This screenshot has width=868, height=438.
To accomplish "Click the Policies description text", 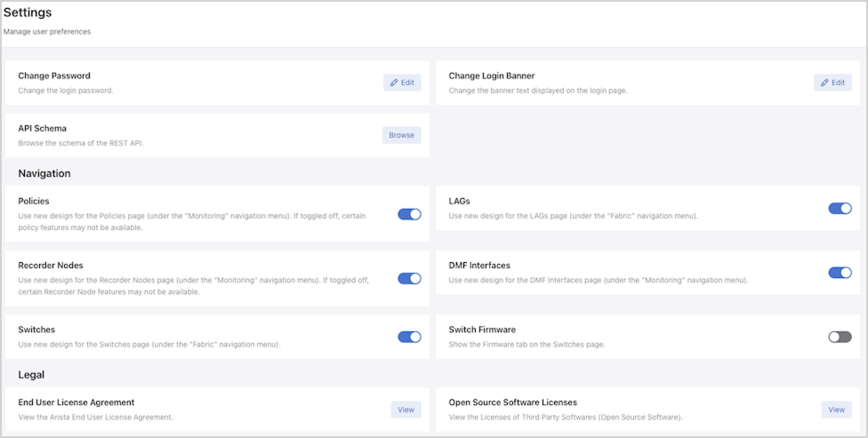I will (196, 221).
